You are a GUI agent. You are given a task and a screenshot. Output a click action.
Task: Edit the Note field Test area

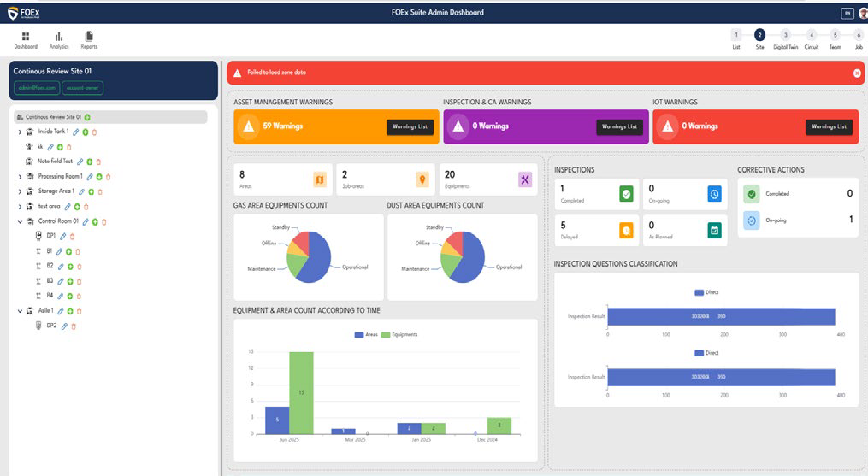pos(80,162)
